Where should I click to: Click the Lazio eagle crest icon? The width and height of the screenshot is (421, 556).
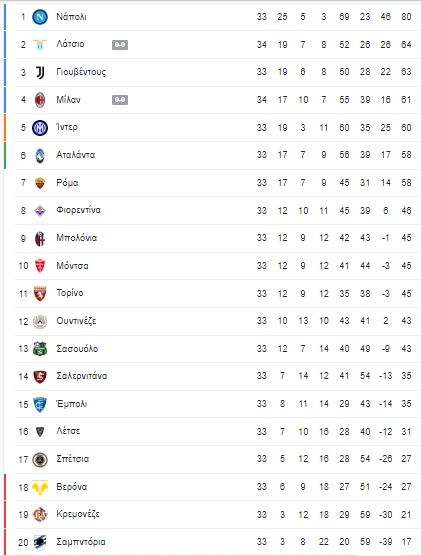tap(40, 45)
